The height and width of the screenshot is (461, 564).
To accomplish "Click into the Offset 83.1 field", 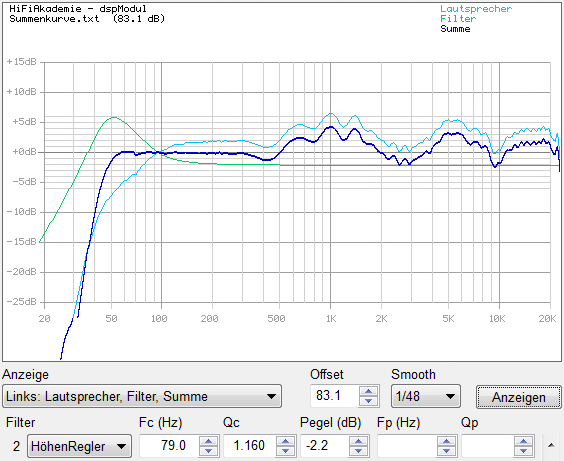I will click(335, 396).
